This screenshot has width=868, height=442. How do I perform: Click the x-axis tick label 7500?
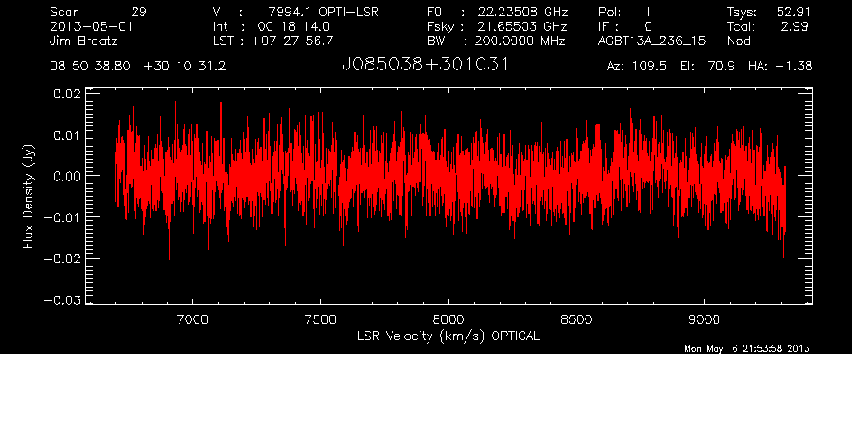[320, 319]
